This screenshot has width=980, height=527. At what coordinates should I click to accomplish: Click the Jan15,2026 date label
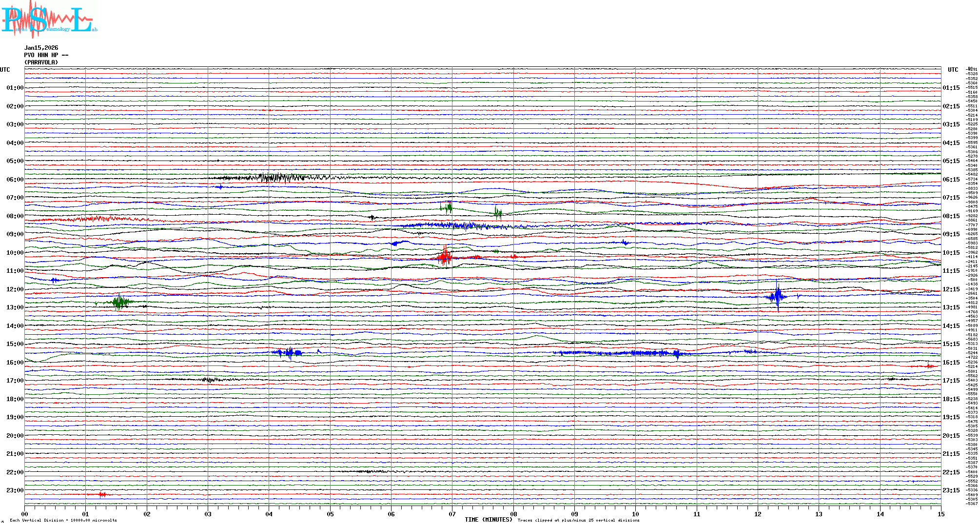coord(41,48)
